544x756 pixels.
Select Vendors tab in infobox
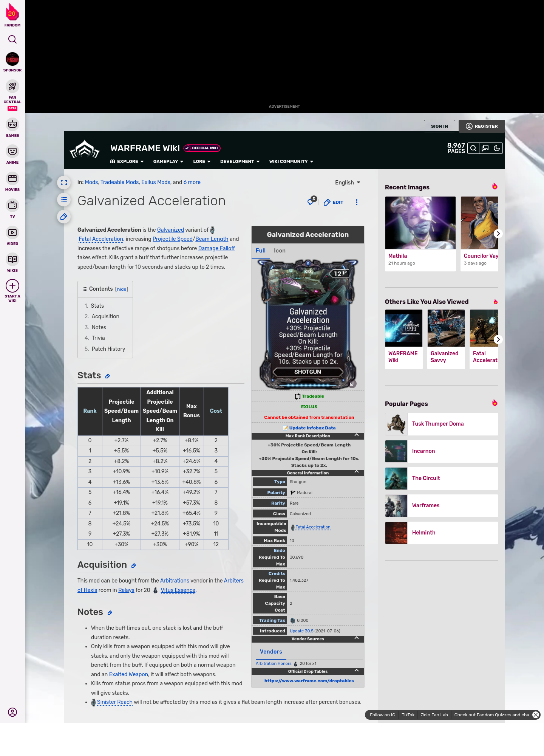(x=271, y=652)
